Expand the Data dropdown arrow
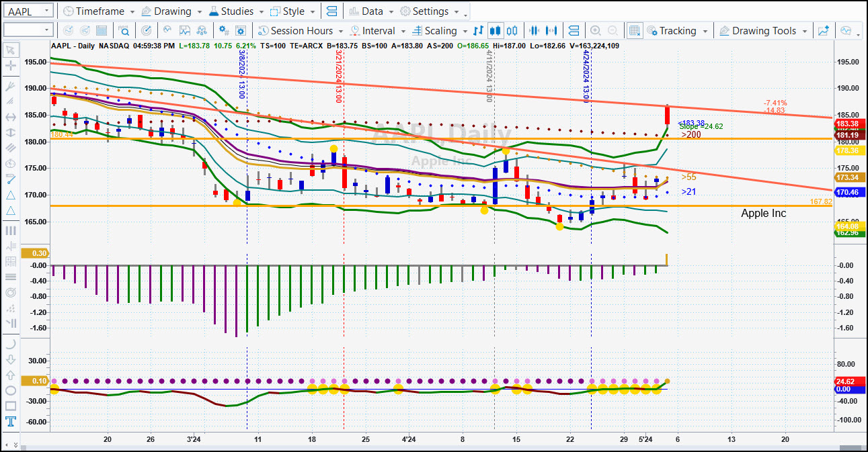868x452 pixels. tap(390, 12)
